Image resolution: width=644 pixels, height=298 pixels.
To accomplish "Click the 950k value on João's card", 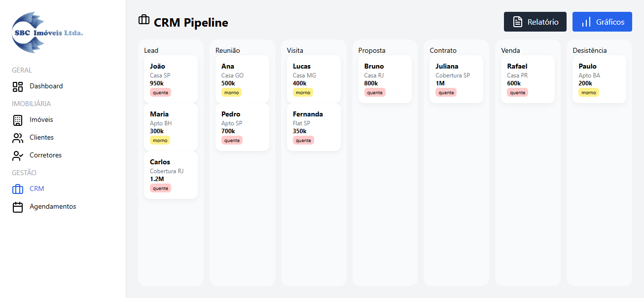I will (157, 83).
